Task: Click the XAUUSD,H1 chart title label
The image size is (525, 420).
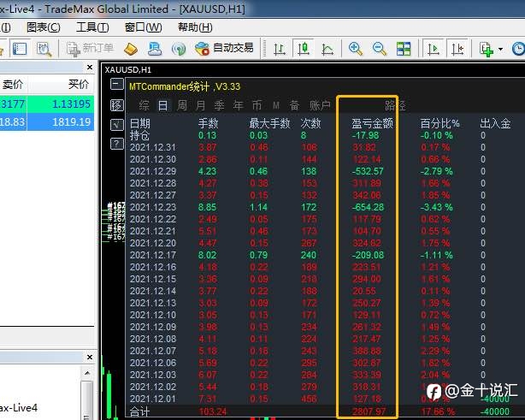Action: click(128, 70)
